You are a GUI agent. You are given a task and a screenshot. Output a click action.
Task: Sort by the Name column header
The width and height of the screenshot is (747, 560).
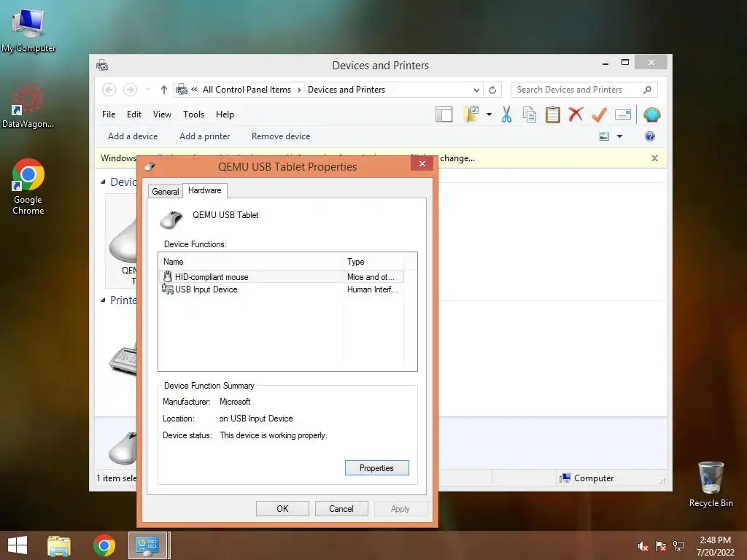coord(250,262)
